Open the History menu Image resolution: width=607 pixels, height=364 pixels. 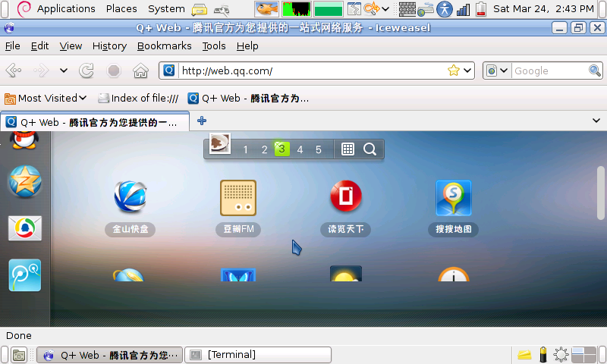coord(109,46)
